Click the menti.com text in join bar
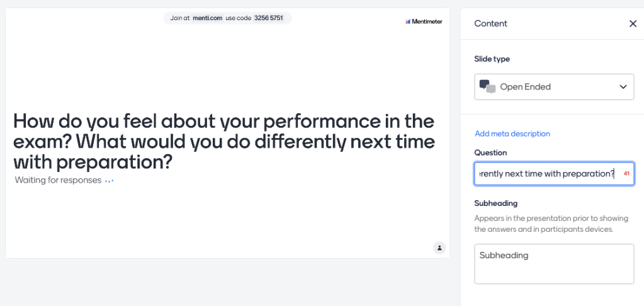 pyautogui.click(x=207, y=18)
